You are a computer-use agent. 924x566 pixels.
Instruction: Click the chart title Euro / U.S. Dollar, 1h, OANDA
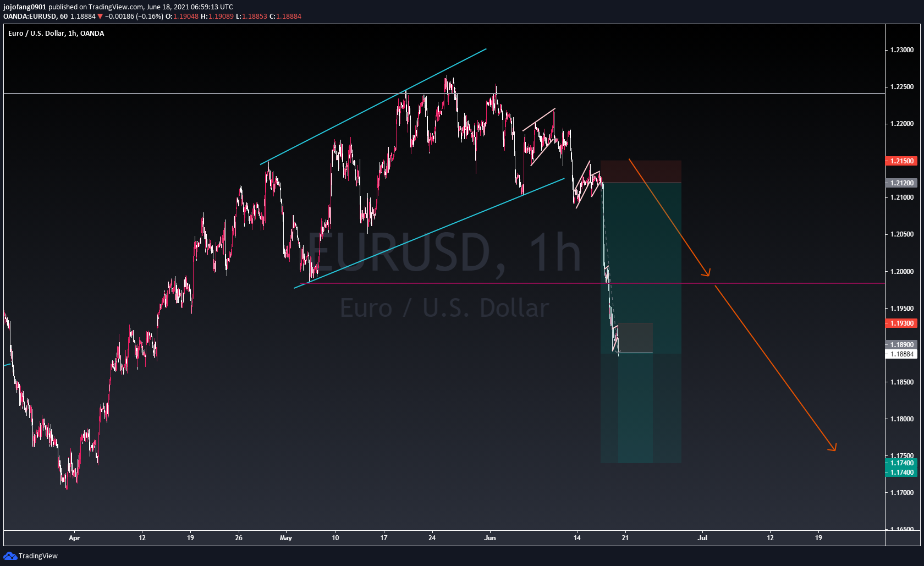pyautogui.click(x=56, y=34)
